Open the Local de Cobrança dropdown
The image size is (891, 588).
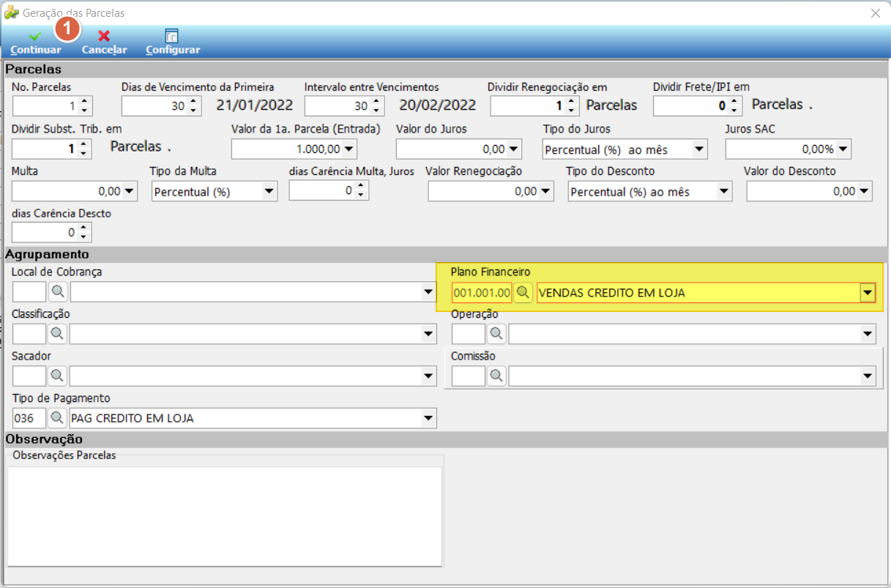click(429, 292)
